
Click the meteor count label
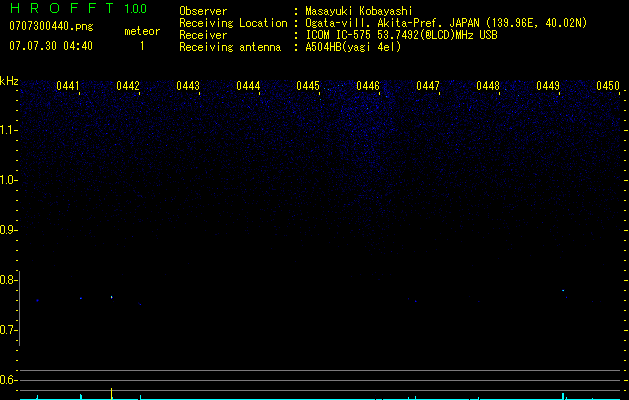142,31
